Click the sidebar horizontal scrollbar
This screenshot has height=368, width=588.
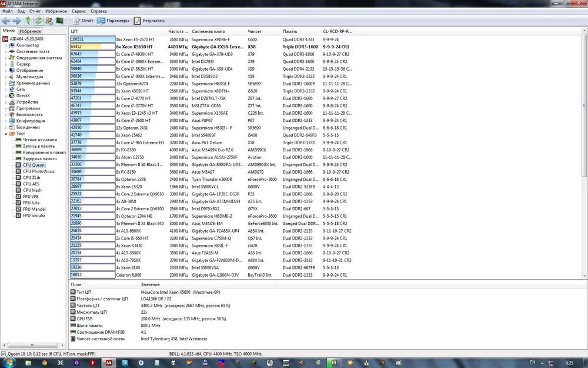point(34,345)
